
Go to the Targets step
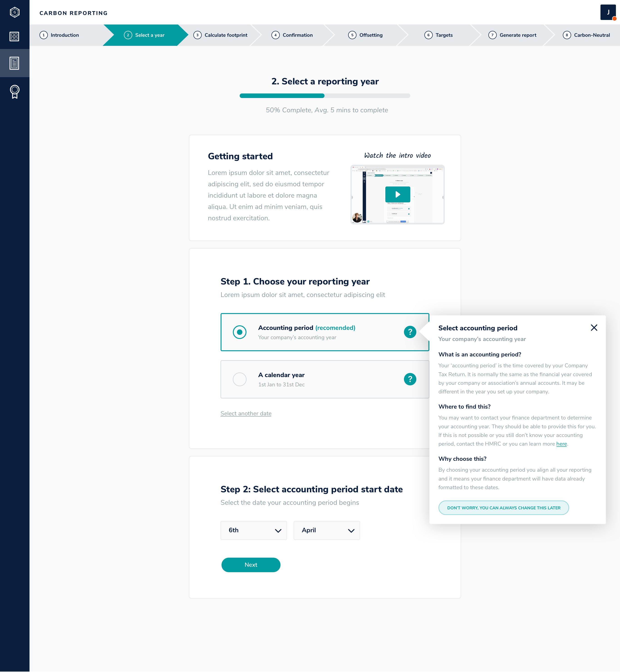[438, 35]
